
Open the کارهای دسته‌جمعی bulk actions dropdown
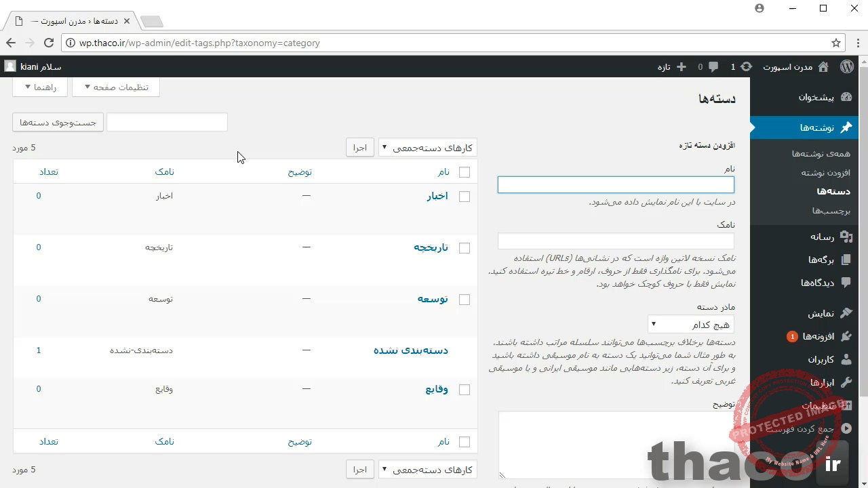pyautogui.click(x=428, y=147)
